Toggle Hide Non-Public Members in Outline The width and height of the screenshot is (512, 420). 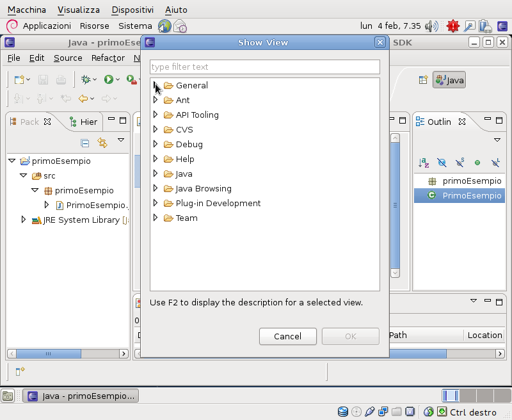(477, 163)
